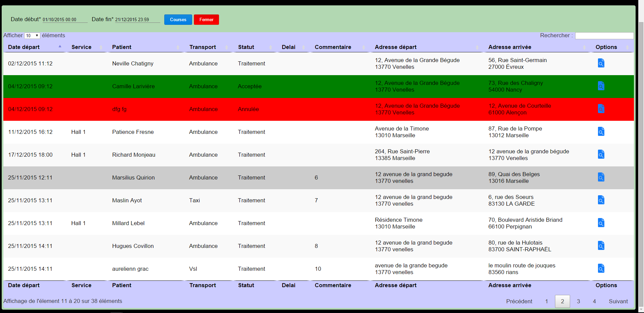Open details icon for aurelienn grac row
644x313 pixels.
pyautogui.click(x=601, y=268)
